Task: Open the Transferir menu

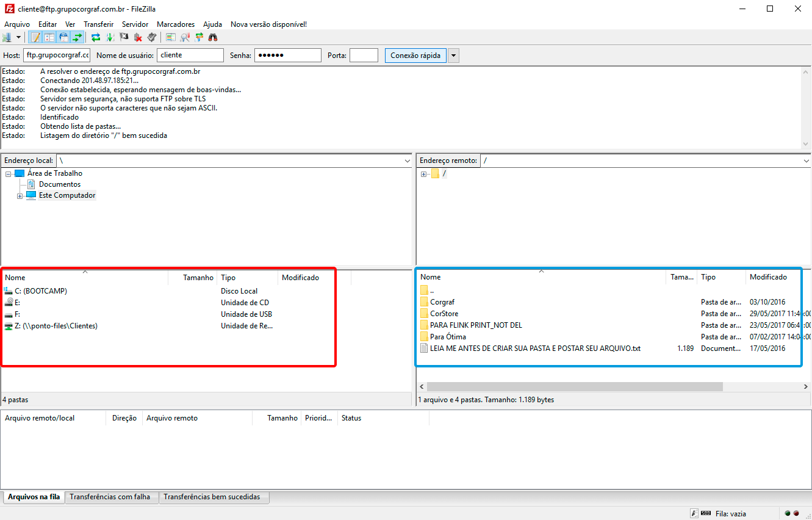Action: [x=99, y=24]
